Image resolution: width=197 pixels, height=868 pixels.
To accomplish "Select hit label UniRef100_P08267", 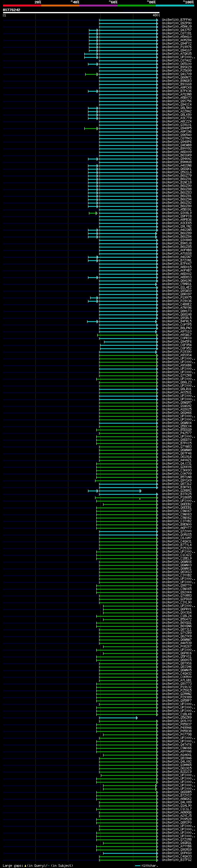I will [x=177, y=646].
